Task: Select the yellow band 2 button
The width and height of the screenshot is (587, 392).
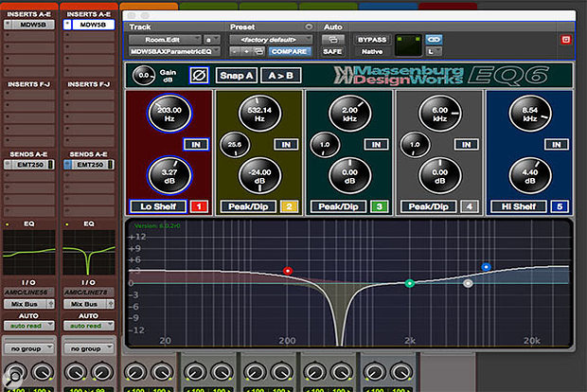Action: (x=289, y=206)
